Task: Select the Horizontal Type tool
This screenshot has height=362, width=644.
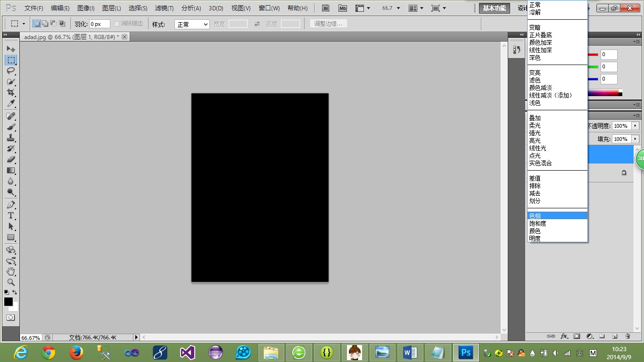Action: pos(11,215)
